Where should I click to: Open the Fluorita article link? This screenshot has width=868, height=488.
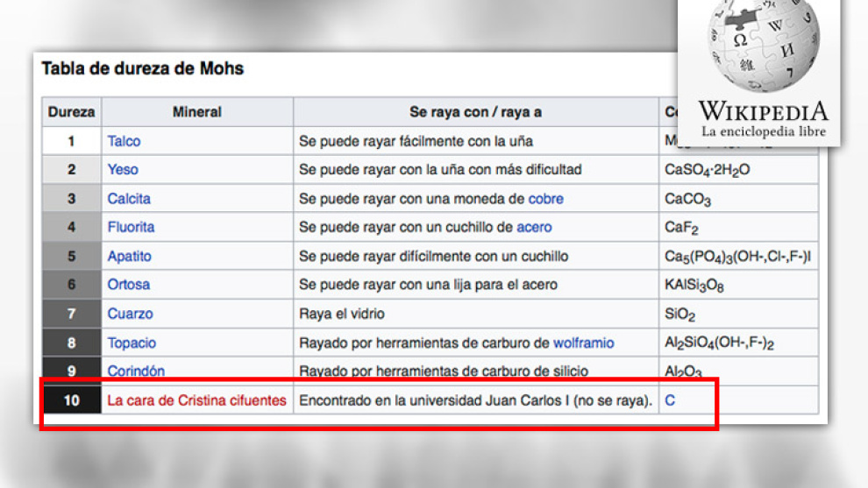pos(131,227)
